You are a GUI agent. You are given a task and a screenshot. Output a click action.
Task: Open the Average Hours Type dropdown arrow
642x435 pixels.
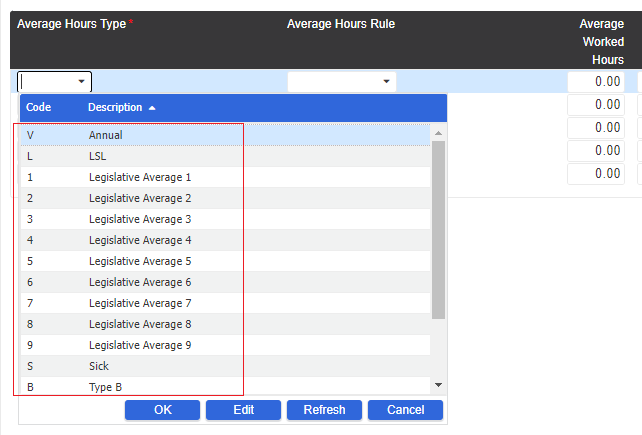coord(81,82)
